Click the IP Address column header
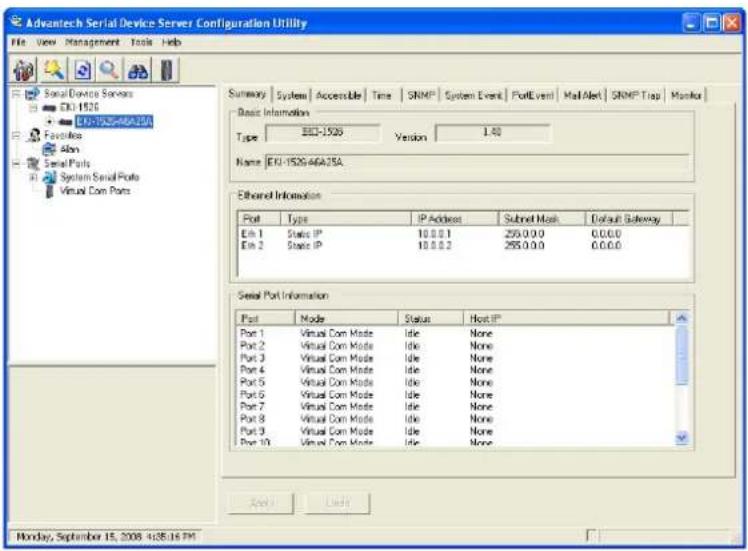 point(455,219)
